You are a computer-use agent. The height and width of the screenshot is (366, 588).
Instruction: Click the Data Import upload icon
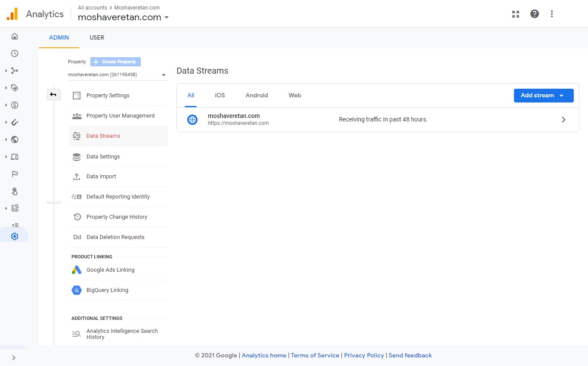(x=77, y=177)
